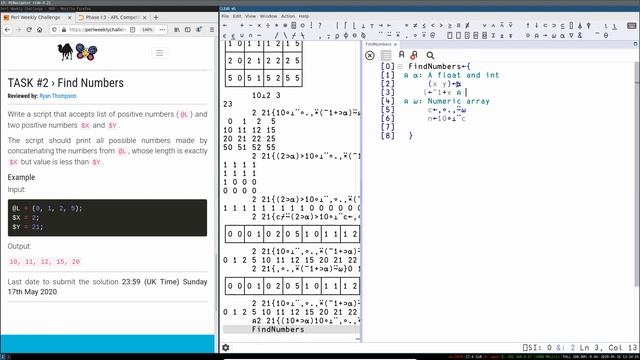This screenshot has width=640, height=360.
Task: Insert the left arrow assignment glyph
Action: (x=225, y=25)
